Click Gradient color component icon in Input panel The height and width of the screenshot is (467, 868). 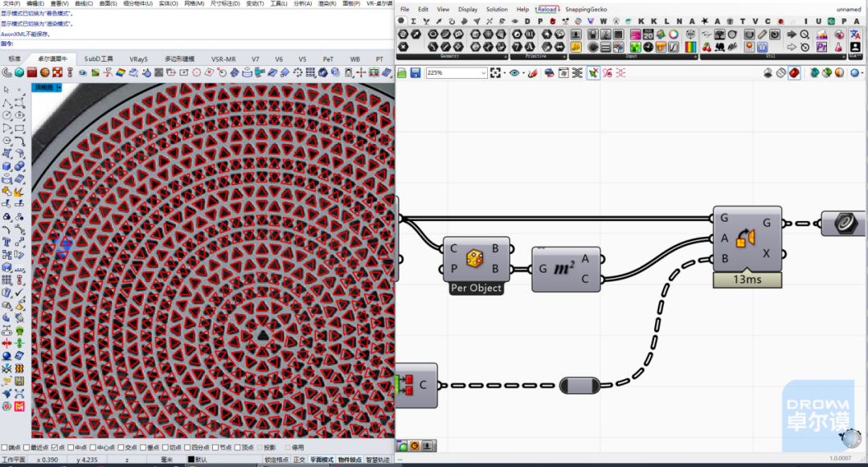click(x=690, y=47)
